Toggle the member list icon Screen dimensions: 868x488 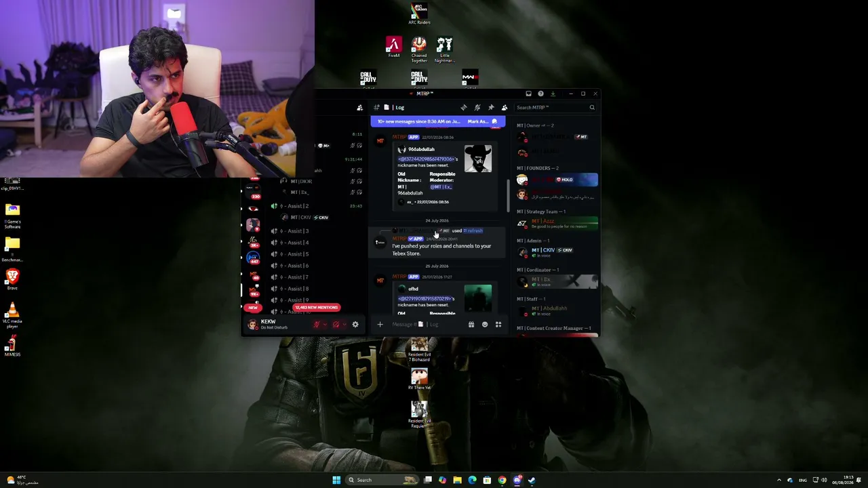pyautogui.click(x=504, y=107)
